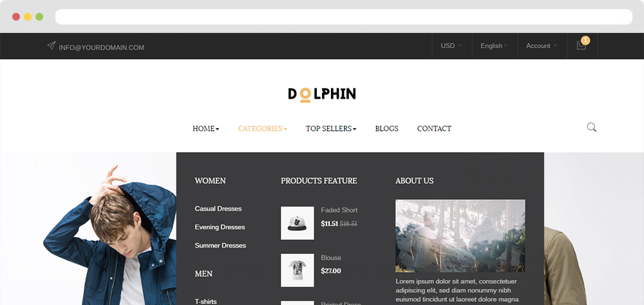This screenshot has width=644, height=305.
Task: Expand the Account dropdown
Action: coord(542,46)
